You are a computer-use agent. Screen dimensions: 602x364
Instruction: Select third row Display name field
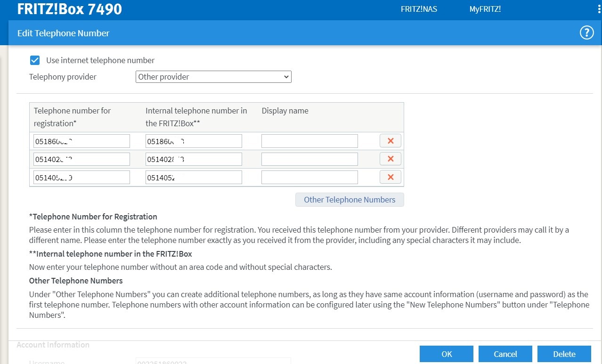[x=309, y=177]
